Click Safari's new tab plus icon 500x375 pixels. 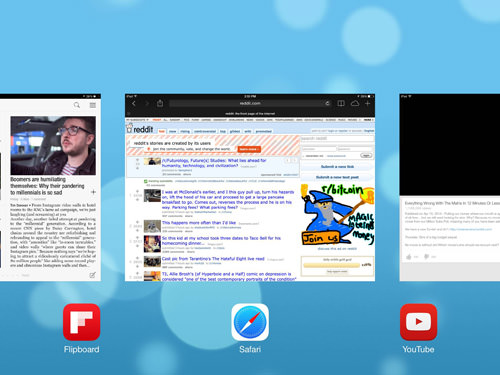point(367,104)
